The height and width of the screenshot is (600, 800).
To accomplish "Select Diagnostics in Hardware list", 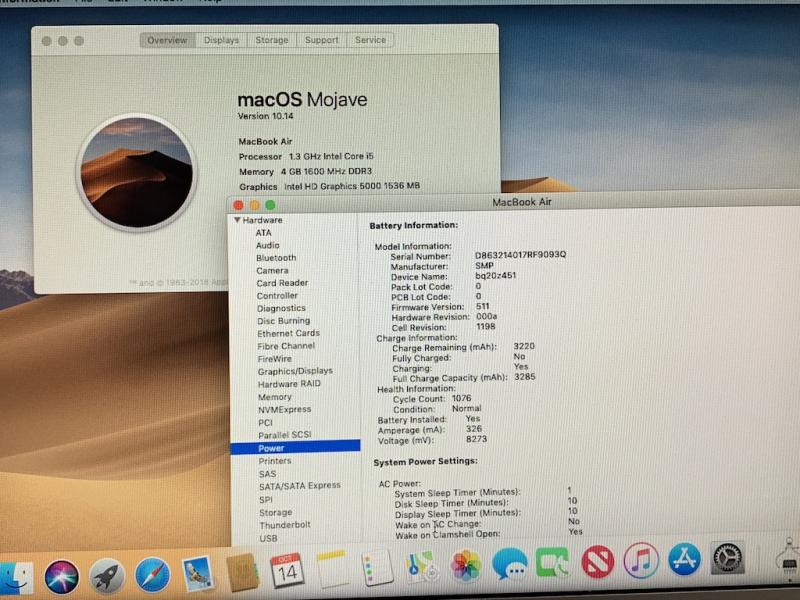I will [x=281, y=308].
